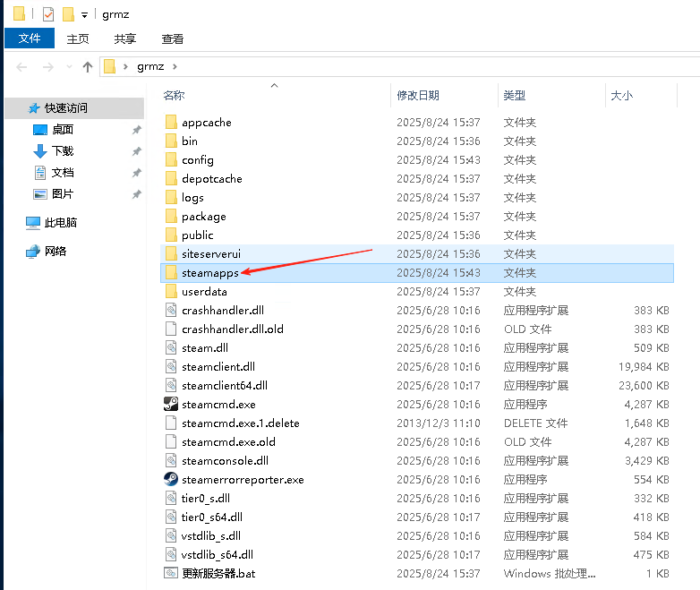Screen dimensions: 700x590
Task: Select the depotcache folder icon
Action: pyautogui.click(x=171, y=178)
